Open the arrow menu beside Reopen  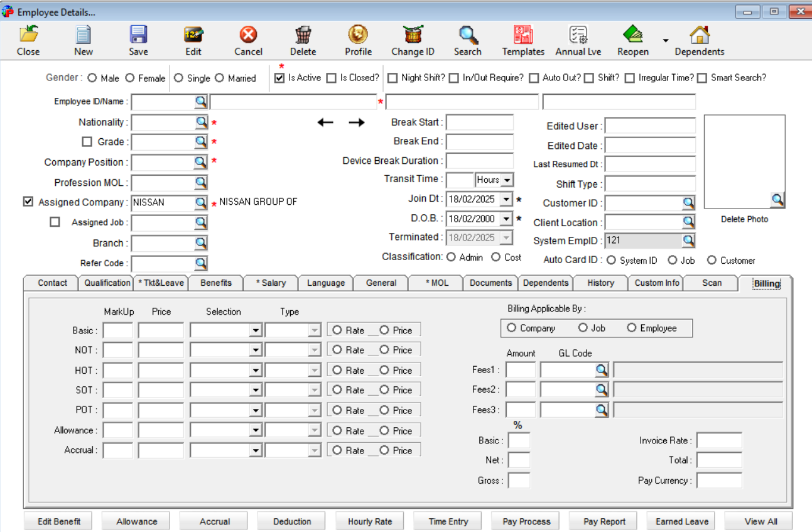point(665,41)
